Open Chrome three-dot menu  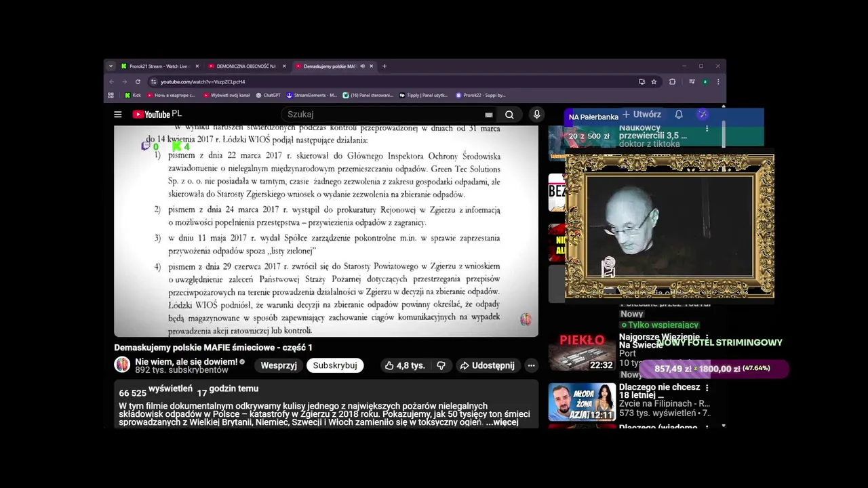click(x=718, y=82)
